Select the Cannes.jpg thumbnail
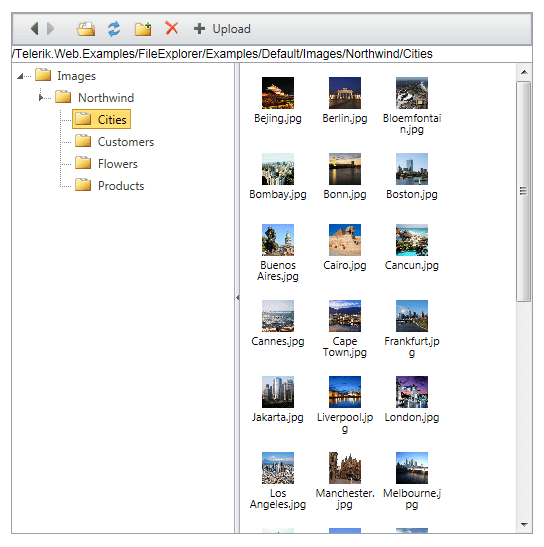Image resolution: width=544 pixels, height=547 pixels. (x=278, y=316)
